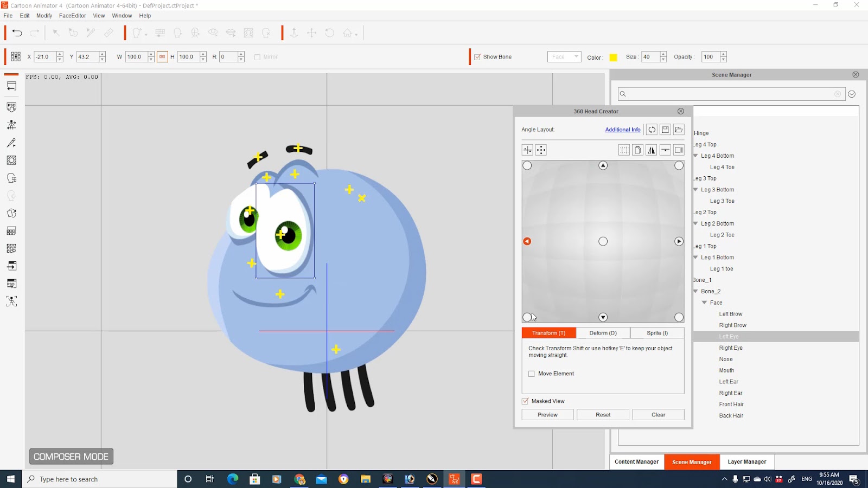Uncheck the Masked View checkbox
The width and height of the screenshot is (868, 488).
click(525, 401)
